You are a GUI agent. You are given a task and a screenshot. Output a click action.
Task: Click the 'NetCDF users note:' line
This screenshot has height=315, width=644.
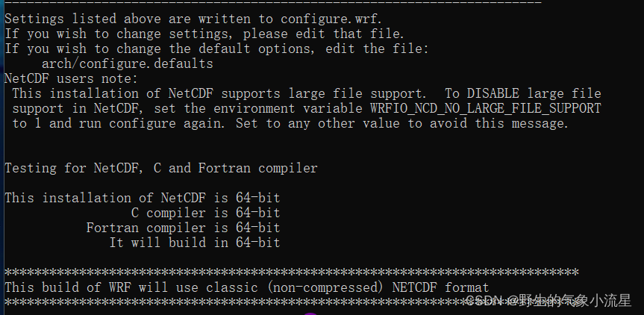[x=72, y=78]
